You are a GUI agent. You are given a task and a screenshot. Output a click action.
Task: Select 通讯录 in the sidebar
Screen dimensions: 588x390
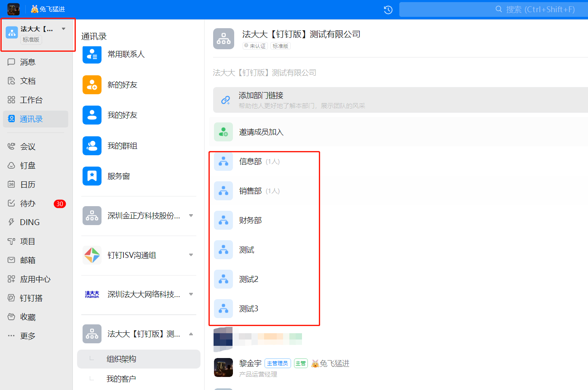click(x=35, y=119)
